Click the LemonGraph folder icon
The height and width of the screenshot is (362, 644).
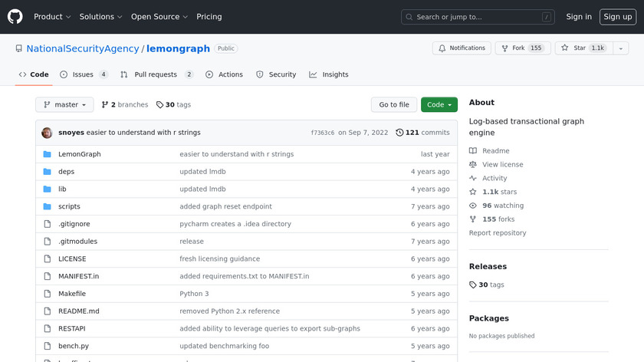click(48, 154)
